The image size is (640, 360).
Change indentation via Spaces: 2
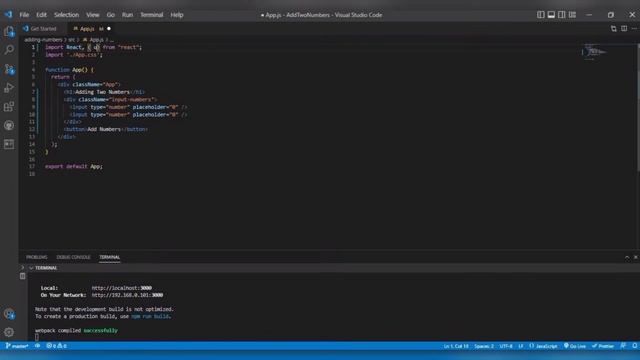(484, 346)
